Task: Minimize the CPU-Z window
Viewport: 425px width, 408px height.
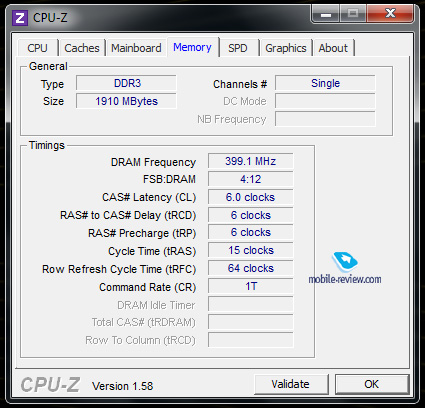Action: point(326,14)
